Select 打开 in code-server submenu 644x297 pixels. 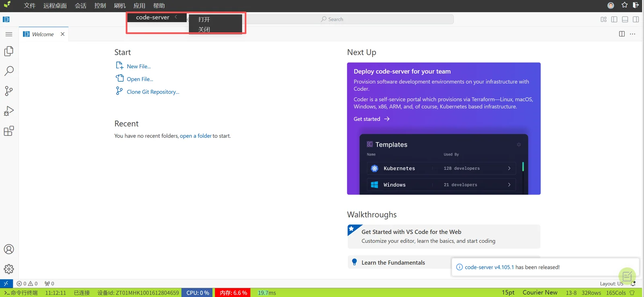204,19
